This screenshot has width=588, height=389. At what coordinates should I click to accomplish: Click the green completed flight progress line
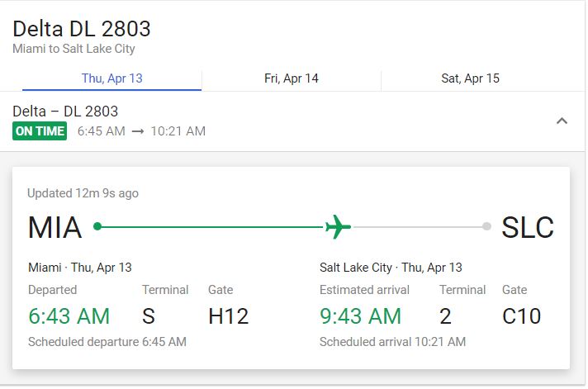pos(212,226)
